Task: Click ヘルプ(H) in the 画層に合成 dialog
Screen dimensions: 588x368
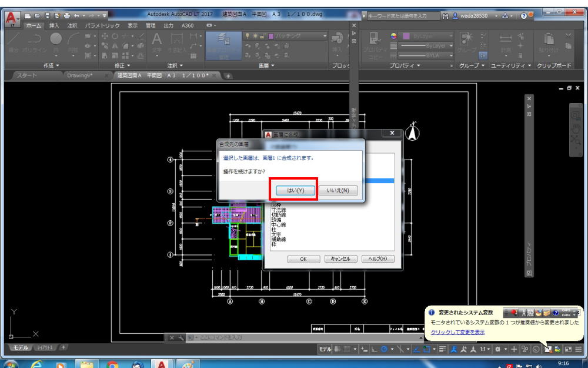Action: (x=377, y=259)
